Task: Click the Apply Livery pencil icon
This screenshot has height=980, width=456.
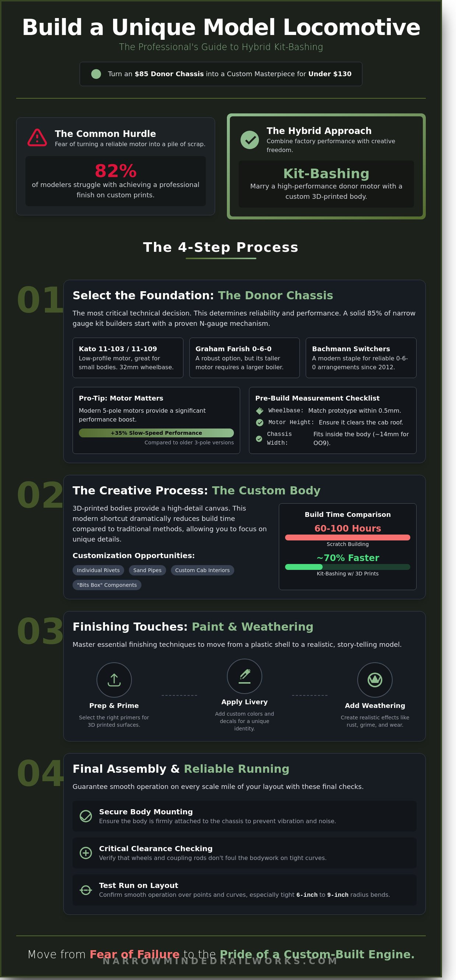Action: [244, 676]
